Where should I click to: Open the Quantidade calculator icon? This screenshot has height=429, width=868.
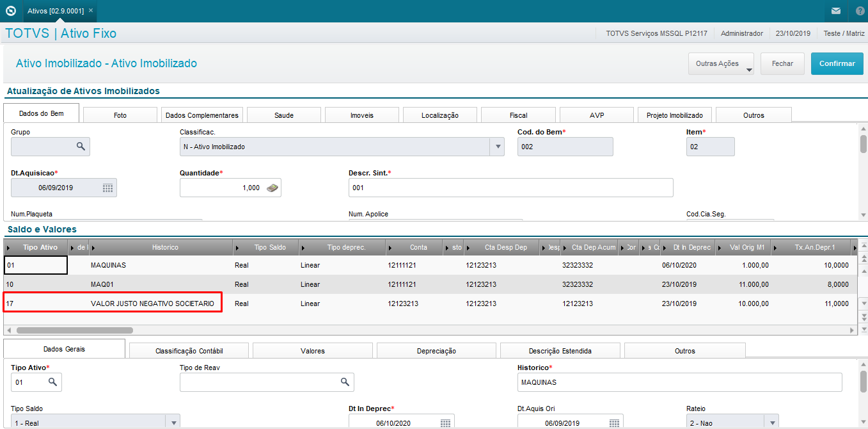pos(272,188)
